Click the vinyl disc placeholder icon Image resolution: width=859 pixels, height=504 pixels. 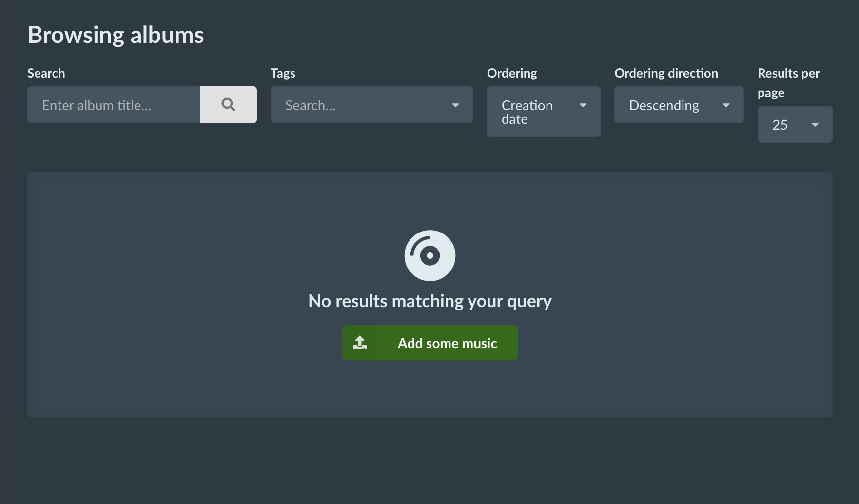click(x=429, y=255)
